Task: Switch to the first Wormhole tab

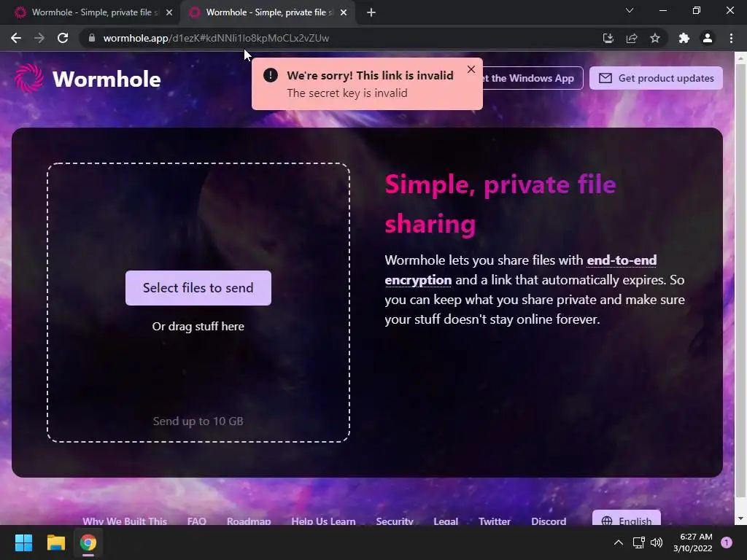Action: pos(90,12)
